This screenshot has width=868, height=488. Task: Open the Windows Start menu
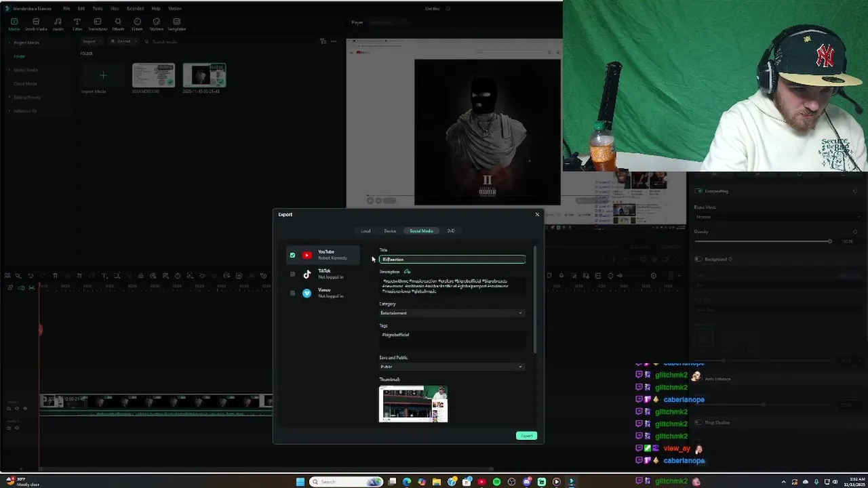(x=300, y=482)
